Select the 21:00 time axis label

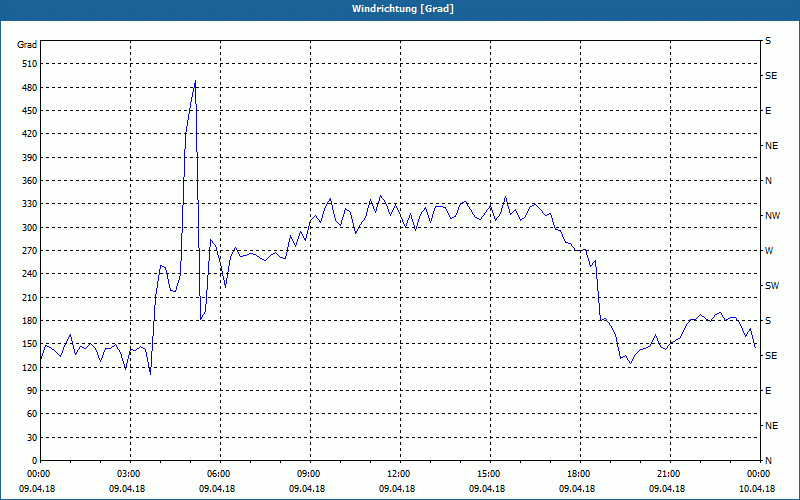coord(669,473)
